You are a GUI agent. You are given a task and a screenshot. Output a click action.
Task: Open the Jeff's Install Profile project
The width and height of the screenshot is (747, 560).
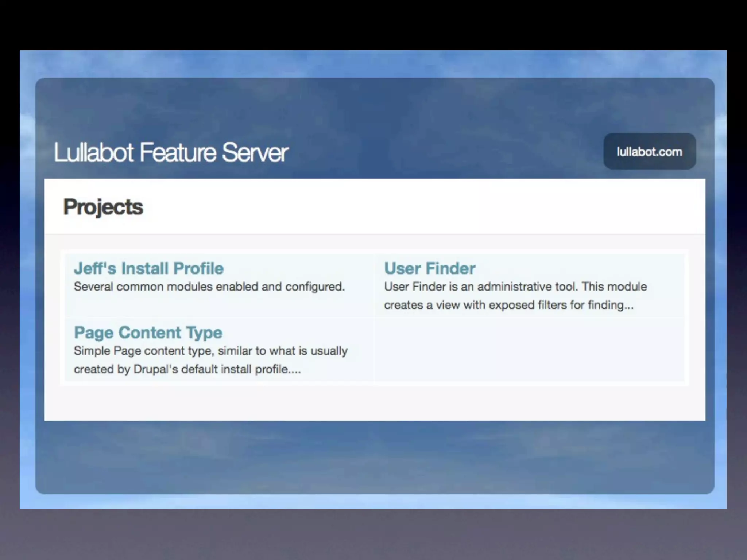click(x=148, y=269)
